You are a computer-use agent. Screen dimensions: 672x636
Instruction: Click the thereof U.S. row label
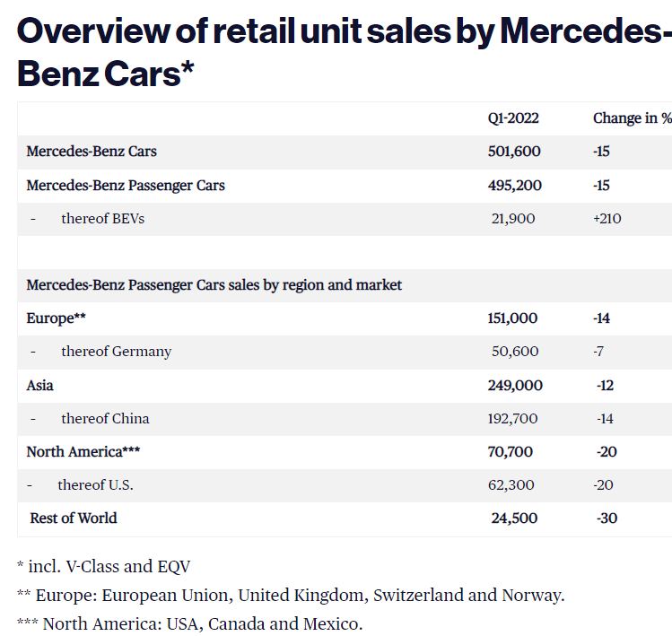tap(95, 484)
